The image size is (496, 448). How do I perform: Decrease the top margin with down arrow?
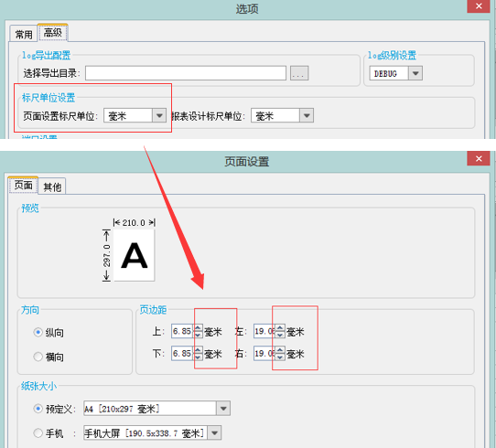pyautogui.click(x=198, y=335)
